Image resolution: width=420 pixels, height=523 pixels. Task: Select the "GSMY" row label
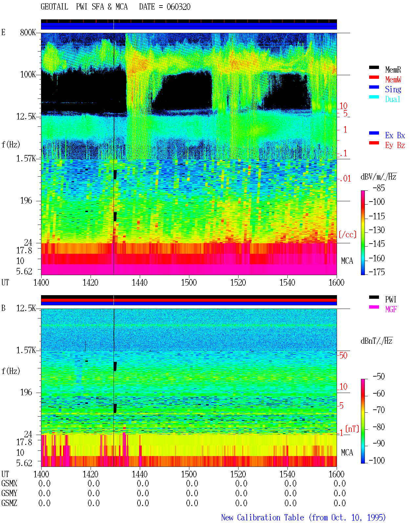click(9, 493)
